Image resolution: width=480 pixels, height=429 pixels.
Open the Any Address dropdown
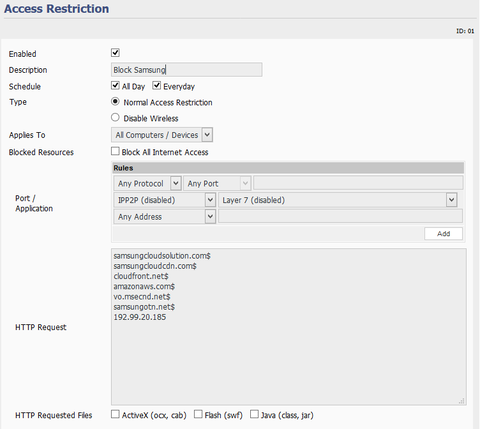coord(165,217)
